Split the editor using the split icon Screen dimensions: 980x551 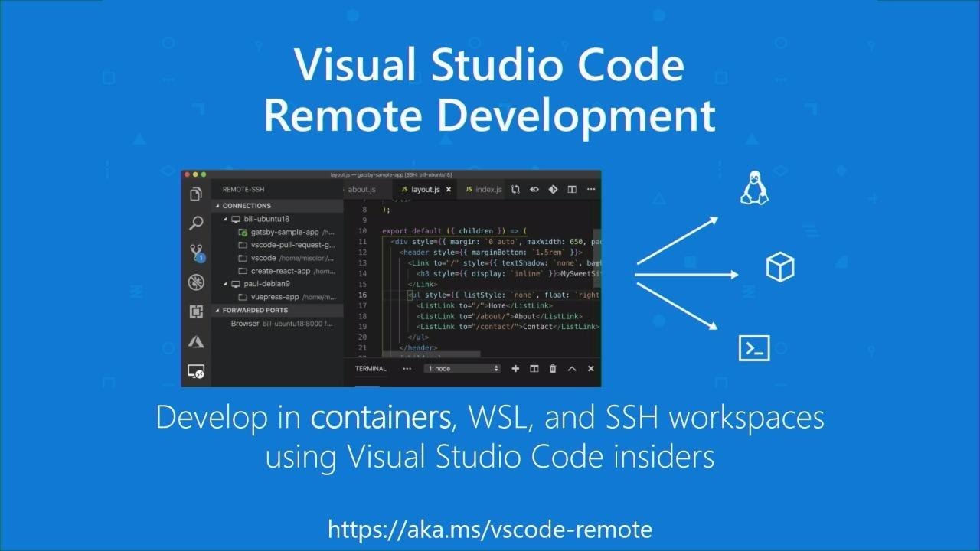point(572,189)
